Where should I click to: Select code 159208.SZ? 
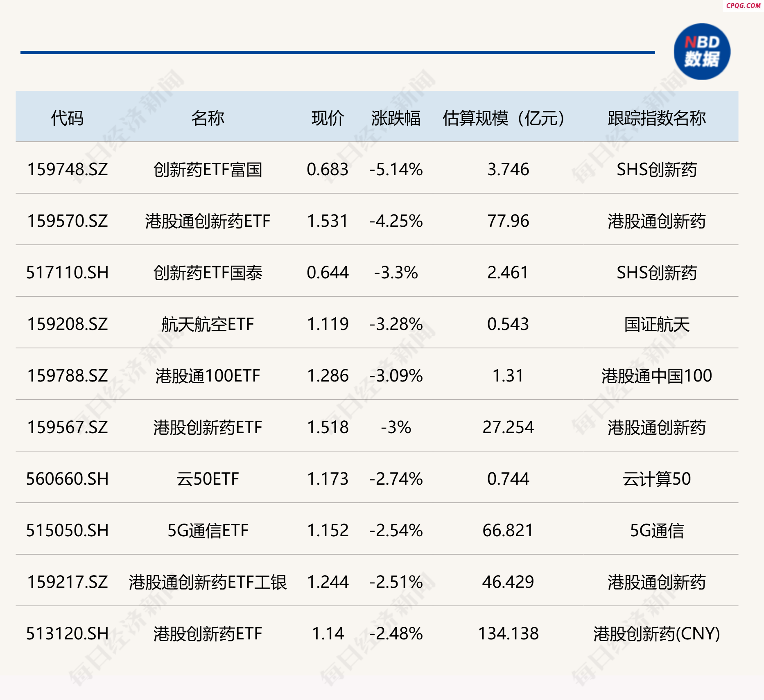[x=68, y=324]
